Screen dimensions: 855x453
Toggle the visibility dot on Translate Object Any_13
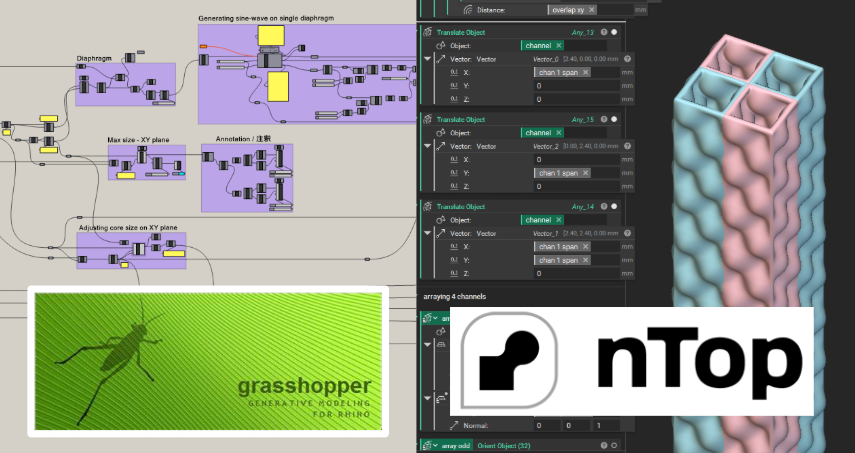(x=614, y=33)
